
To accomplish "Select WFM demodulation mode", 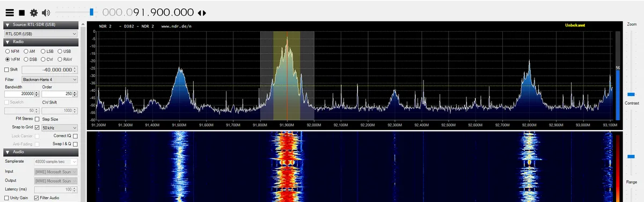I will (12, 59).
